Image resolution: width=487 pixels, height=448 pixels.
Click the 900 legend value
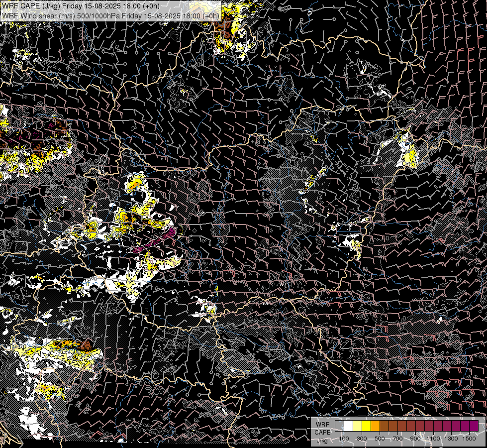(415, 439)
